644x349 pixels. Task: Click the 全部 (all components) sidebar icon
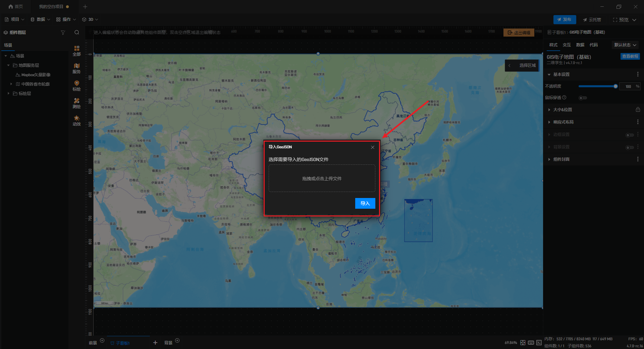76,50
